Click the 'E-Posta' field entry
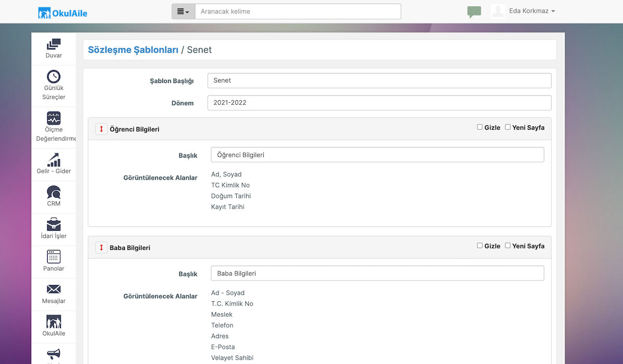 pyautogui.click(x=223, y=347)
